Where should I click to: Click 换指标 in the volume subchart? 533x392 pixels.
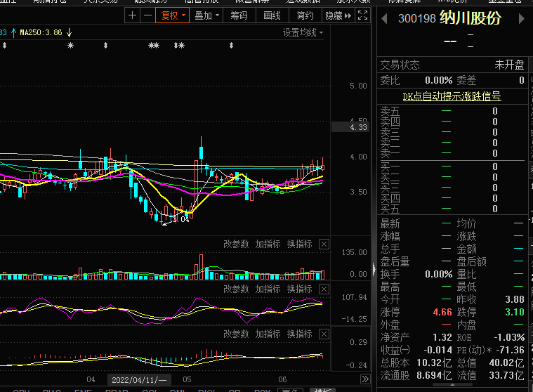click(x=299, y=244)
